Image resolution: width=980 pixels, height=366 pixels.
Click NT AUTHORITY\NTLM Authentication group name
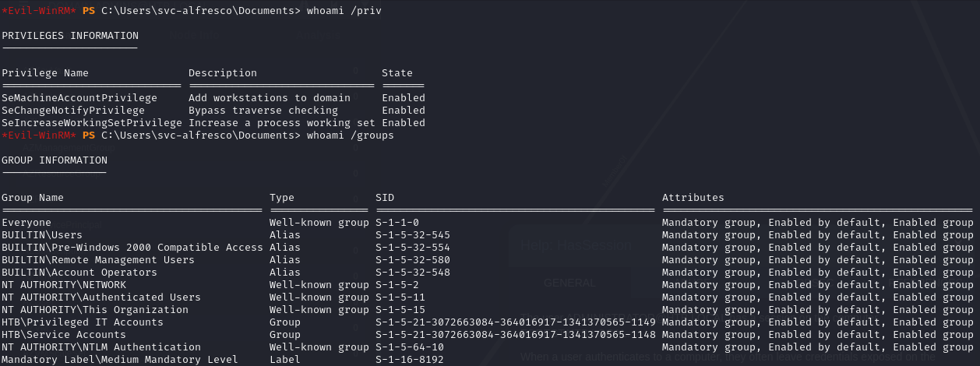point(101,347)
